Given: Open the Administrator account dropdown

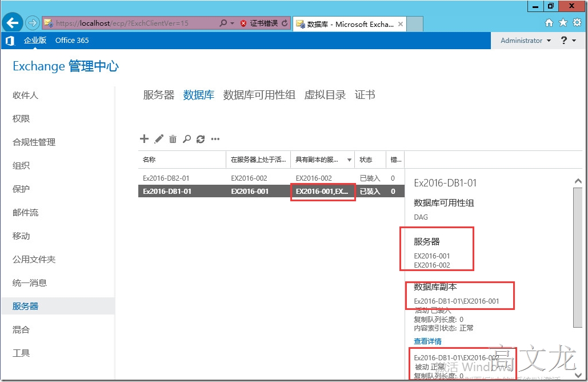Looking at the screenshot, I should click(526, 40).
